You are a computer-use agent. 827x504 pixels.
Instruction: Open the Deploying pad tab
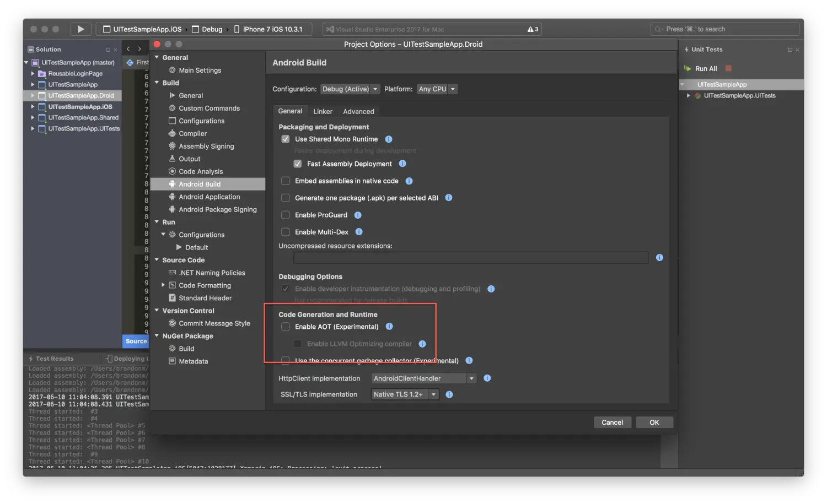click(x=127, y=359)
